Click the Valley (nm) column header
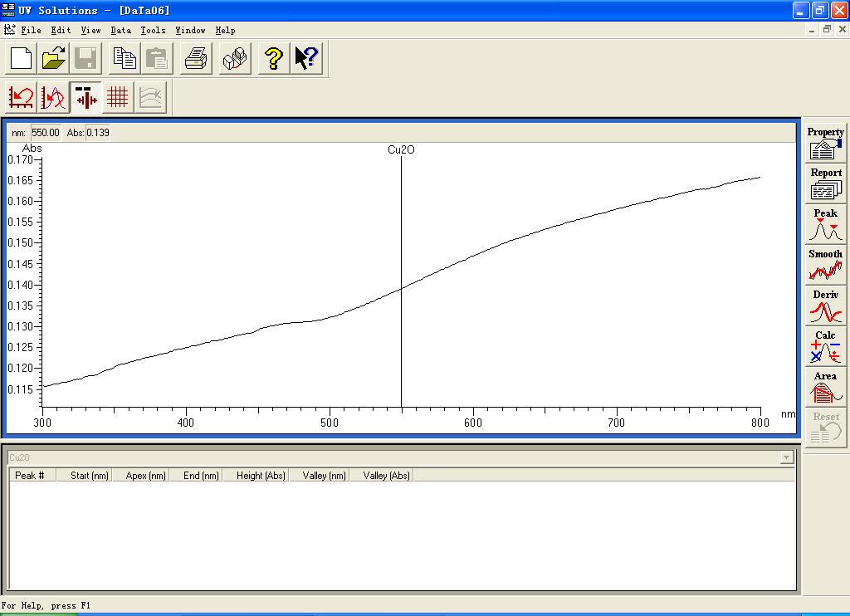 click(x=319, y=476)
